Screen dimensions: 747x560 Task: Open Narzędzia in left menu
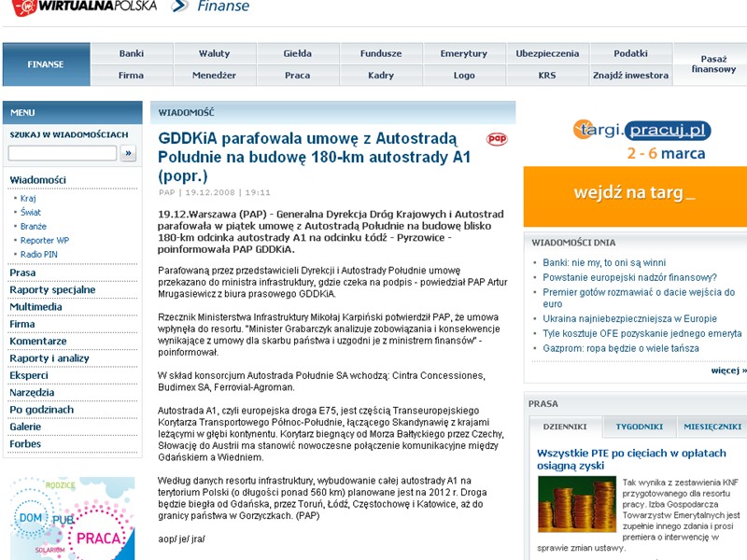click(32, 393)
